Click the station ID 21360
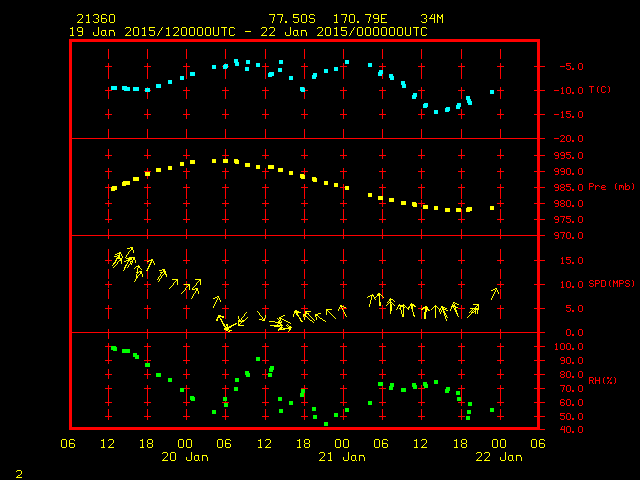 96,19
